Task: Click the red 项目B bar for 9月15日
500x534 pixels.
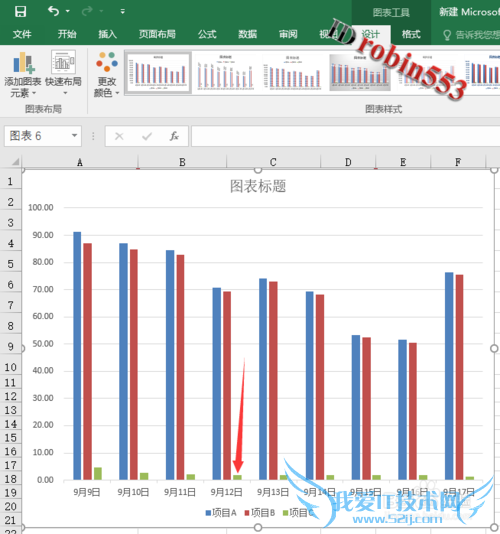Action: click(x=366, y=409)
